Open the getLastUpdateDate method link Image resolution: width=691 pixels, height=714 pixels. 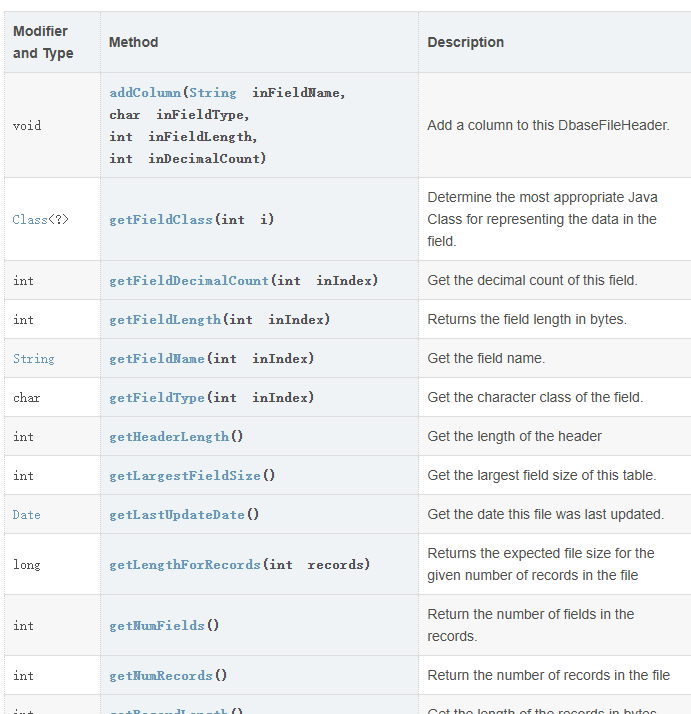(177, 515)
